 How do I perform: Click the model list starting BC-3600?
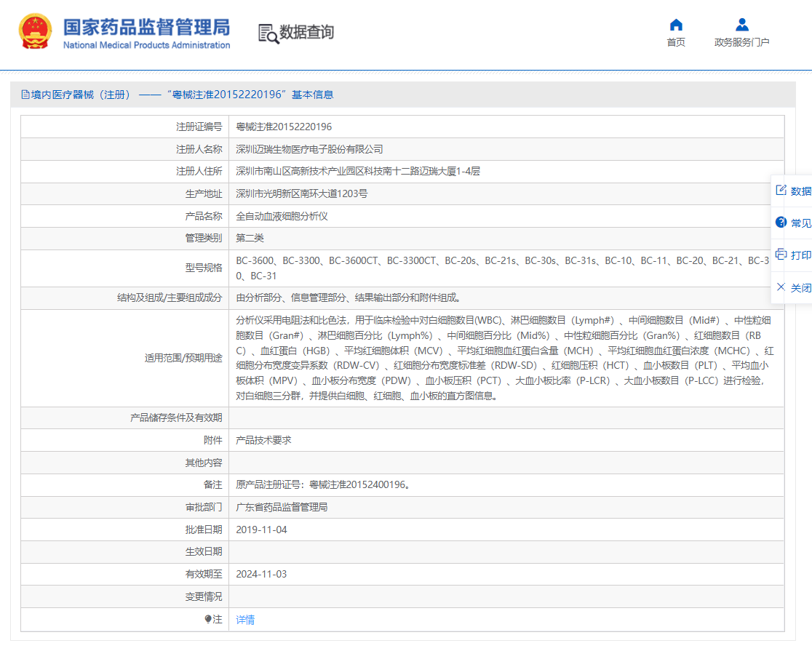pos(502,268)
